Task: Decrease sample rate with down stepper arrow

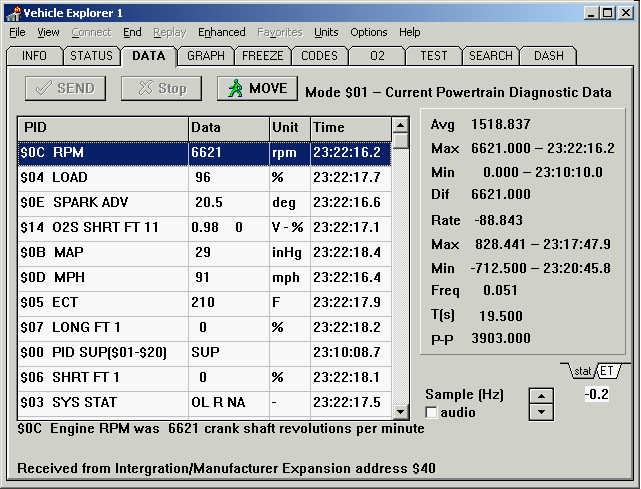Action: pyautogui.click(x=541, y=412)
